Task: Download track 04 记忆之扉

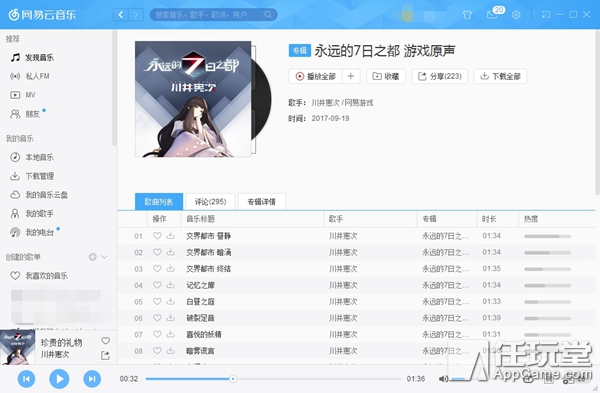Action: pos(171,285)
